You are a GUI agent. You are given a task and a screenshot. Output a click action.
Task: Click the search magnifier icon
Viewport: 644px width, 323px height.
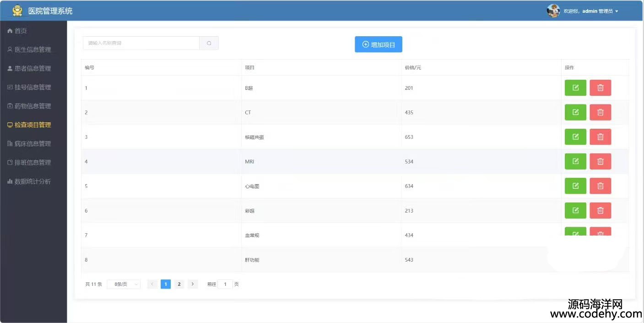click(209, 43)
